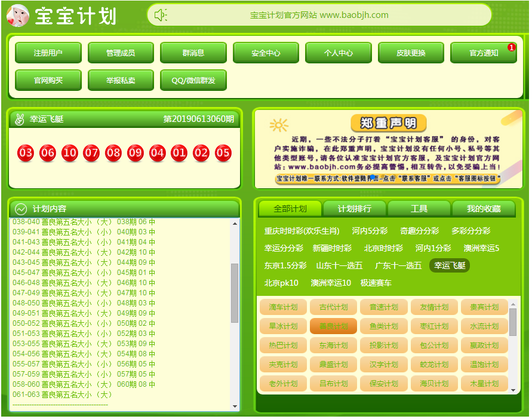The width and height of the screenshot is (532, 419).
Task: Click the baby avatar logo
Action: 18,16
